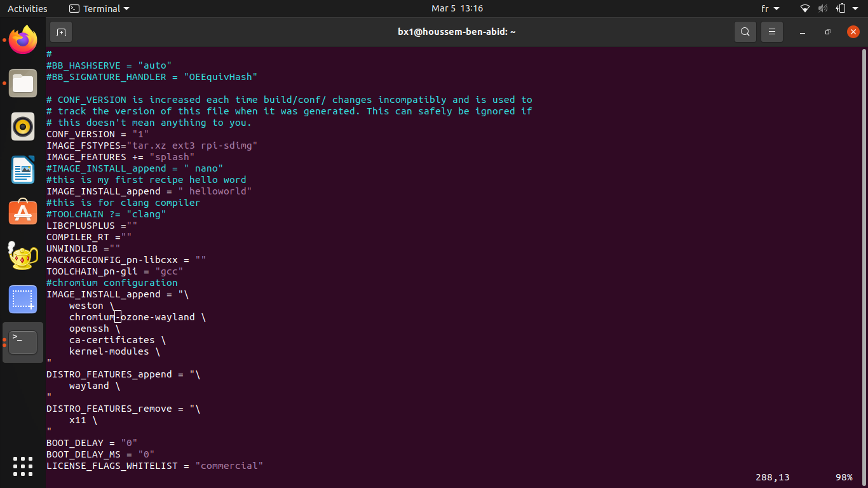Open the terminal hamburger menu

[x=771, y=32]
